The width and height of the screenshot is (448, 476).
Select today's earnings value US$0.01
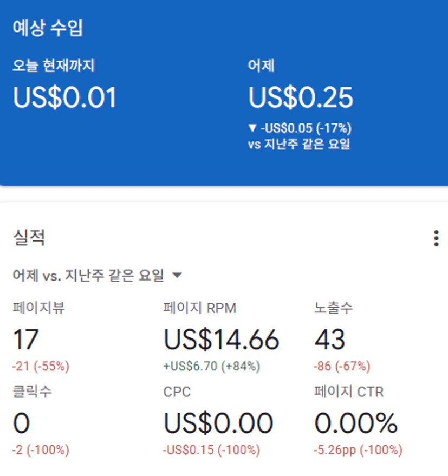(x=64, y=98)
